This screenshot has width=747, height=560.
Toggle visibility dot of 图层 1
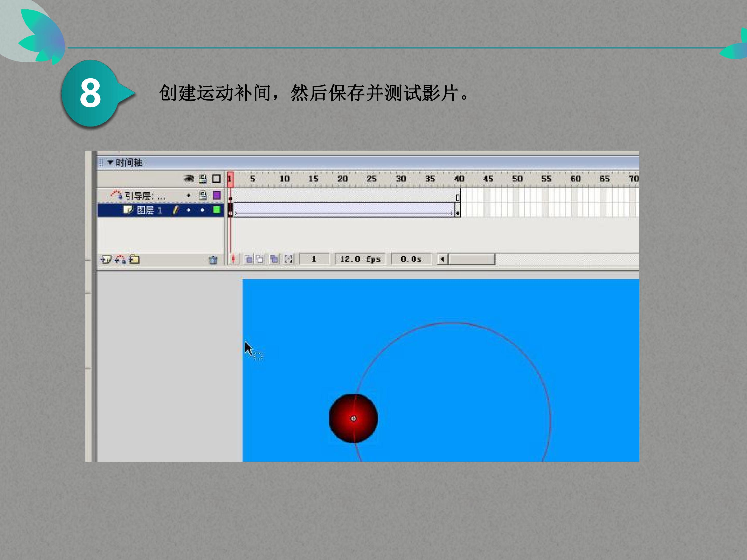click(189, 210)
